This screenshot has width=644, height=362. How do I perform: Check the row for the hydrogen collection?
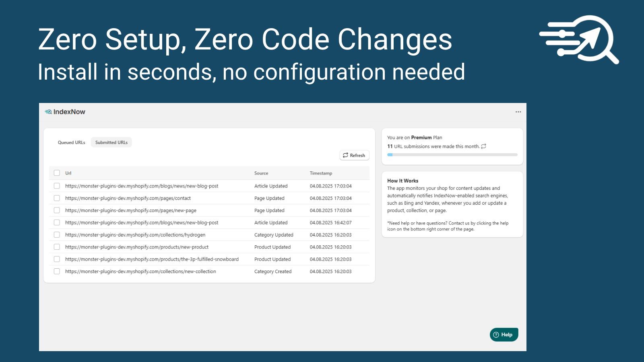[57, 234]
